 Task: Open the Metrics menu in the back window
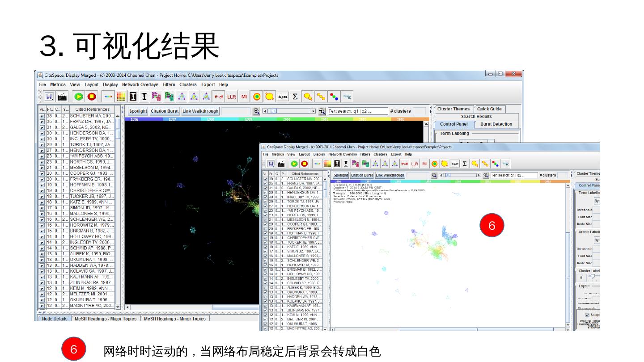(58, 84)
